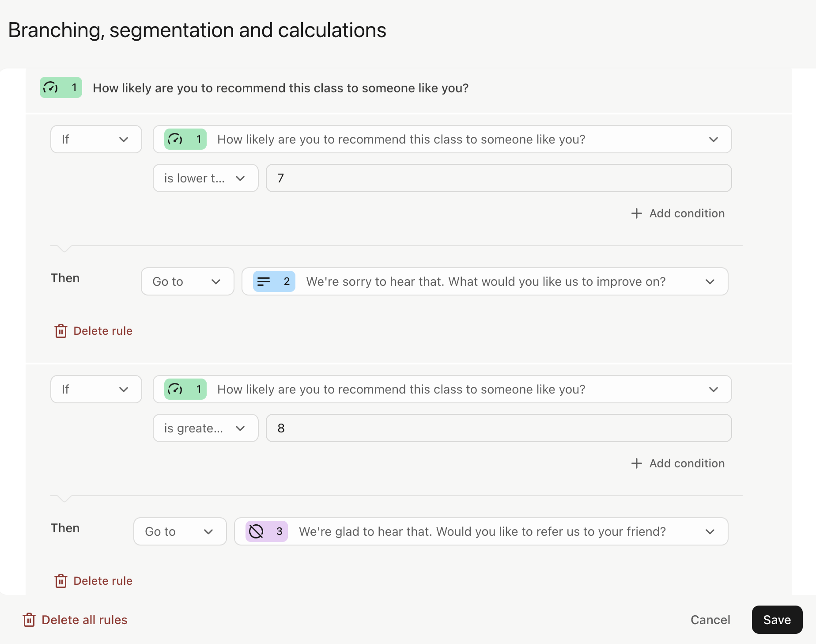Image resolution: width=816 pixels, height=644 pixels.
Task: Click the Save button
Action: click(777, 620)
